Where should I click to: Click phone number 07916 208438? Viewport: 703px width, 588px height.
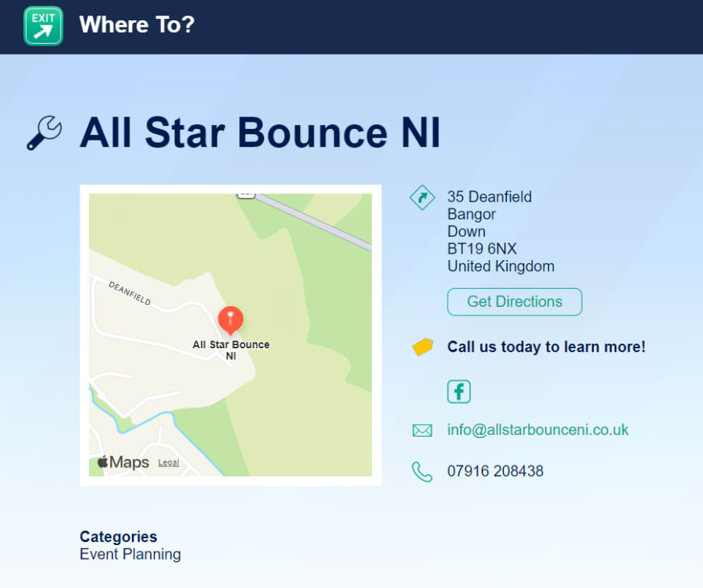click(495, 472)
